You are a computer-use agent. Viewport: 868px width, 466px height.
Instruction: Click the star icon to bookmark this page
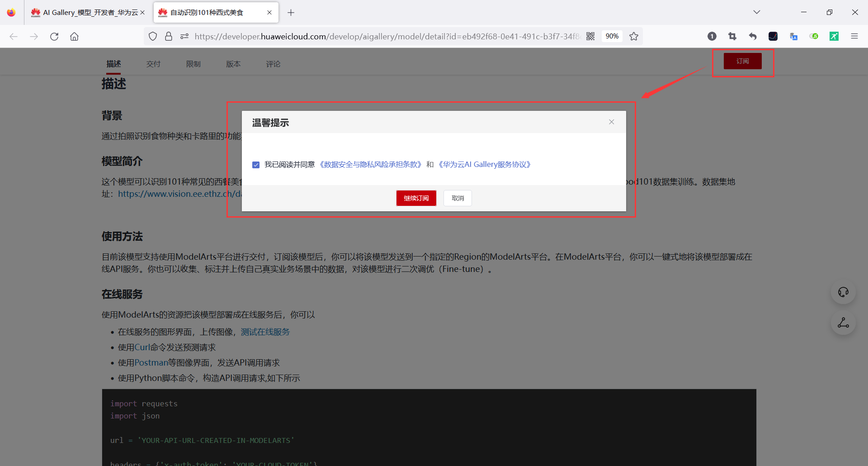coord(634,36)
